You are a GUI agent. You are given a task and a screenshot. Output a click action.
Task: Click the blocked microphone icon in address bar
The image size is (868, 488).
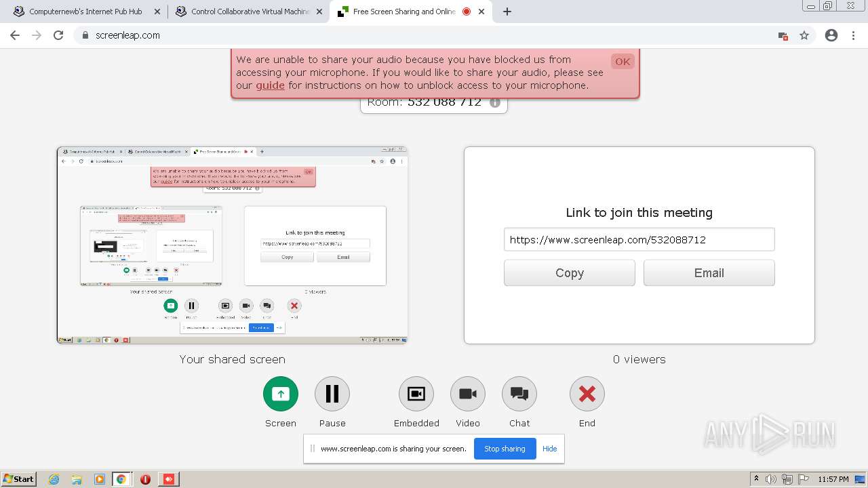click(x=783, y=36)
